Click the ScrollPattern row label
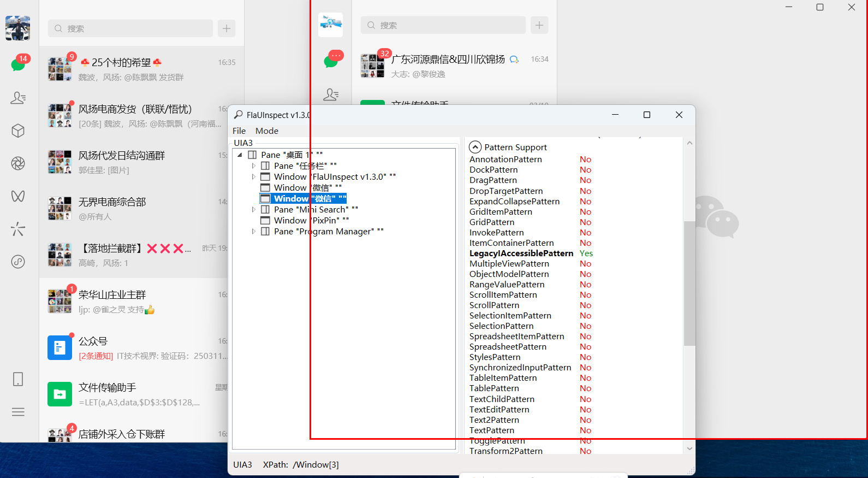 coord(495,305)
